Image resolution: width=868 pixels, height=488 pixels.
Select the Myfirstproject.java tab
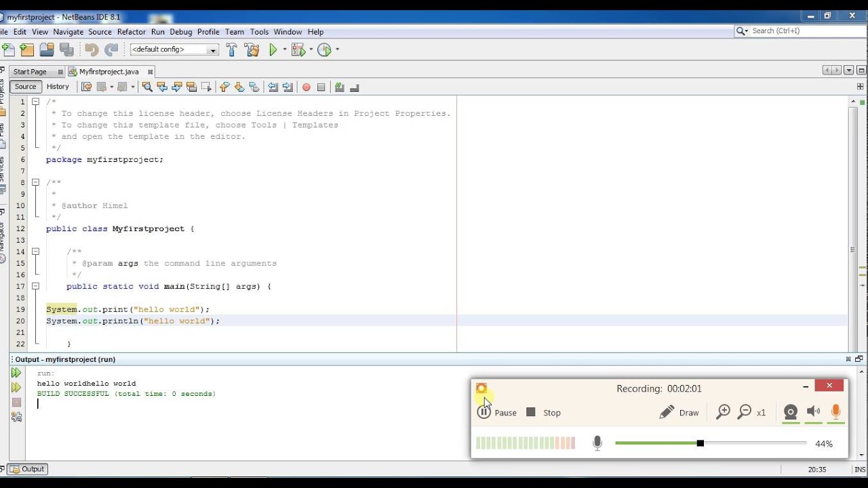pos(108,72)
